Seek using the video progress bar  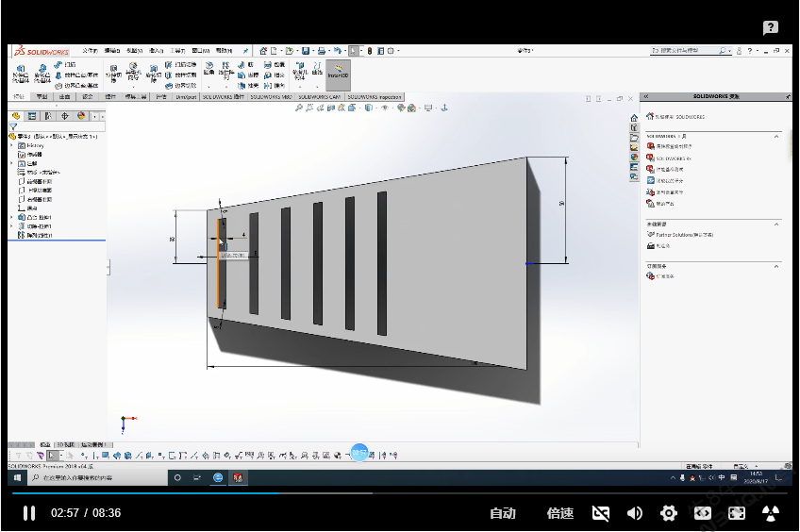click(400, 493)
